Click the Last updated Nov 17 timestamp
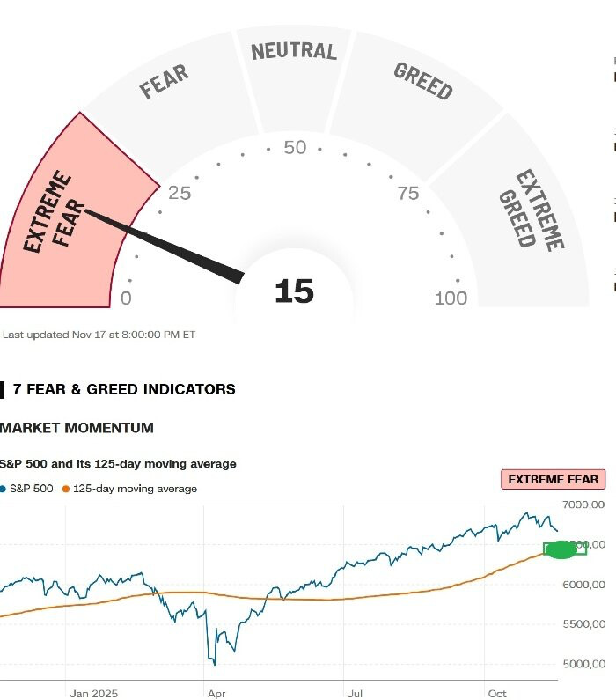The image size is (616, 700). 99,335
